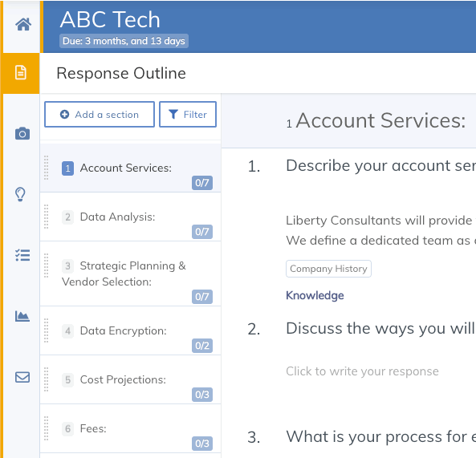This screenshot has height=458, width=476.
Task: Select the Fees section
Action: click(131, 428)
